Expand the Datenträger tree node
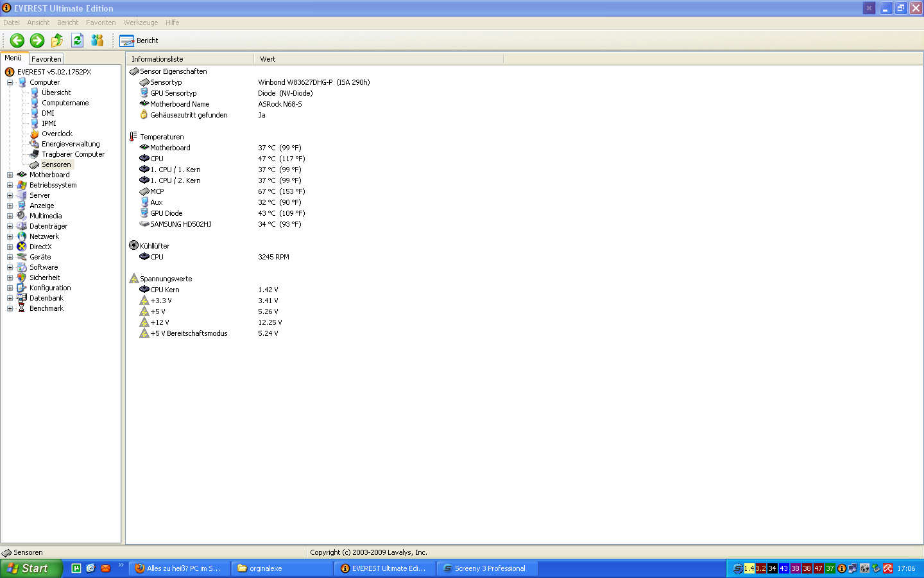Viewport: 924px width, 578px height. 10,226
